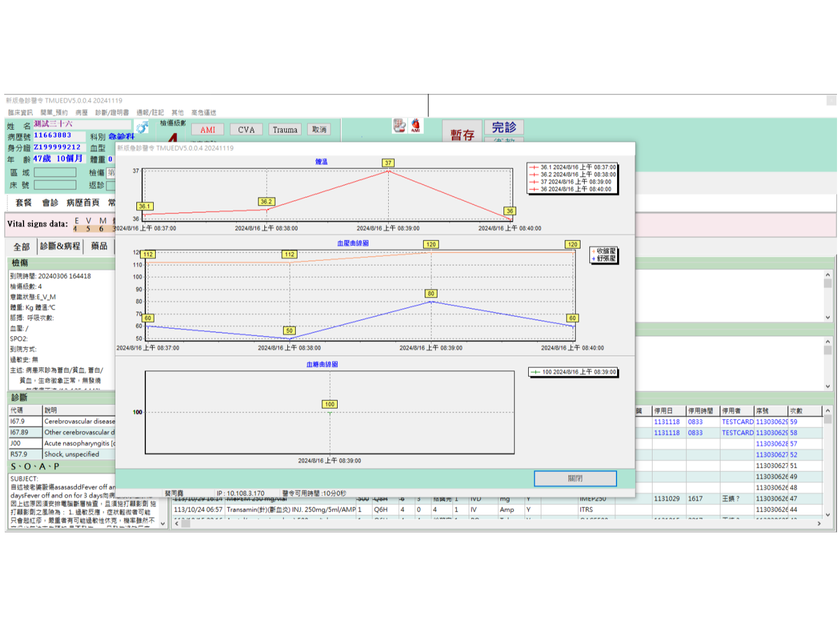Viewport: 840px width, 630px height.
Task: Open the 臨床資訊 menu
Action: [x=20, y=112]
